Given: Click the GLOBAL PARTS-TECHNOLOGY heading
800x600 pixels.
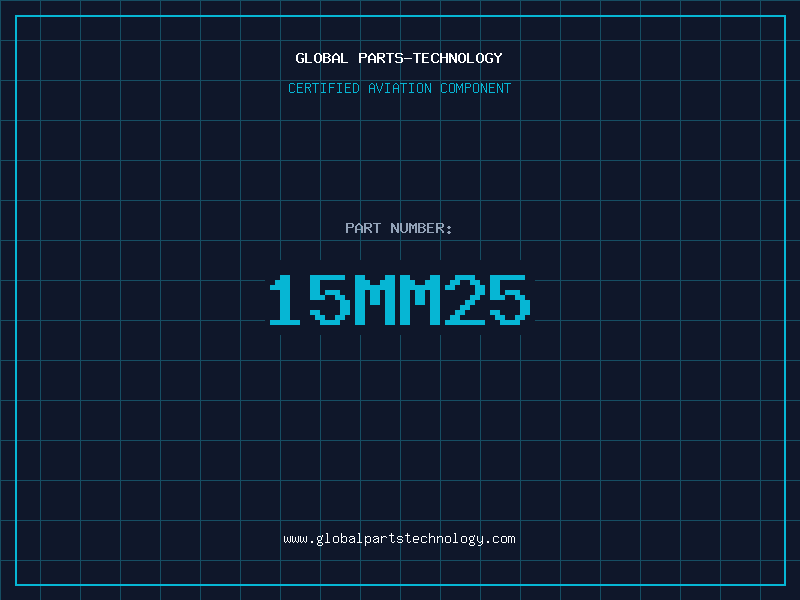Looking at the screenshot, I should click(x=399, y=58).
